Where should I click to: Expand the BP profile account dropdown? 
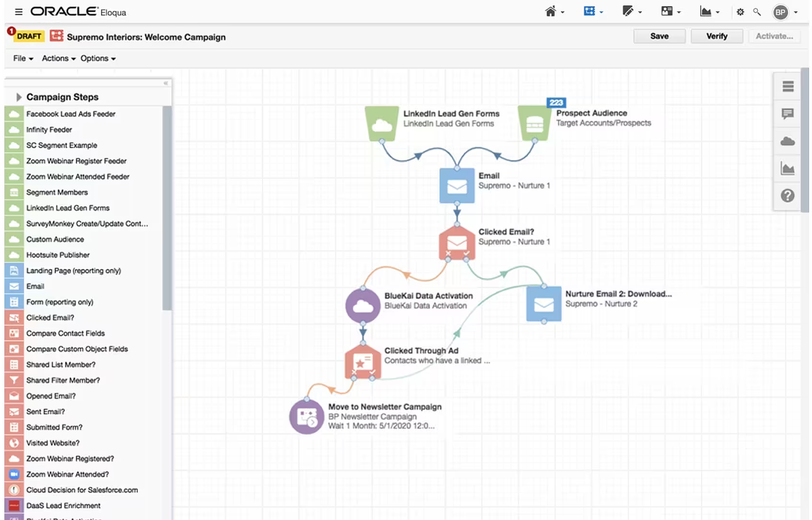[796, 13]
